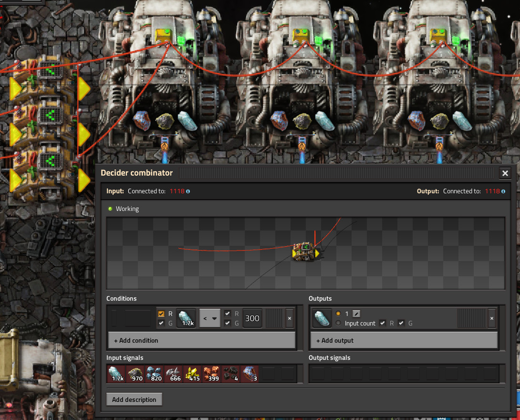Select the Input count radio option
This screenshot has width=520, height=420.
[x=338, y=323]
